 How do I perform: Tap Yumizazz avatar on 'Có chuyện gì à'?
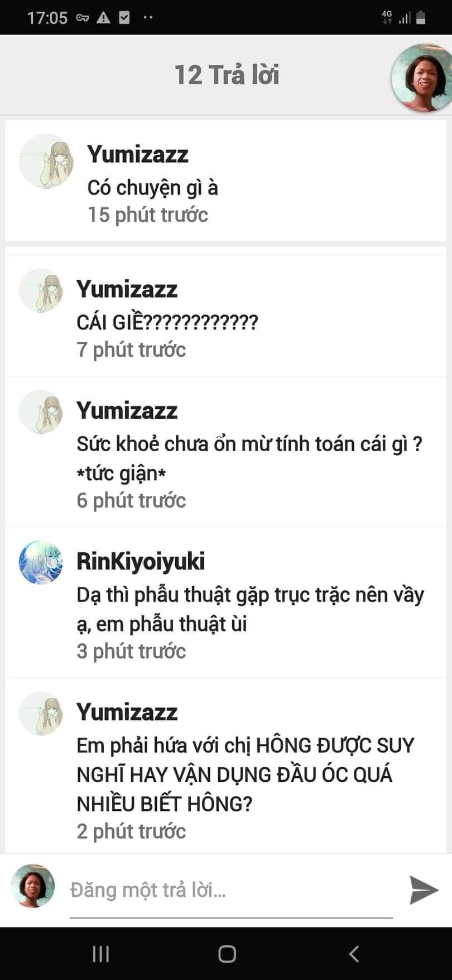point(46,161)
